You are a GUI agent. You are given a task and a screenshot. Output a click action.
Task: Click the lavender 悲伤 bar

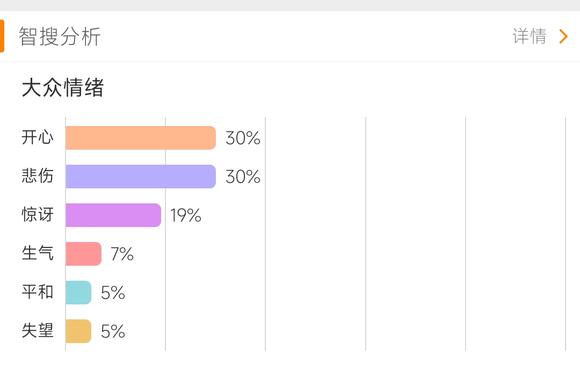(141, 176)
